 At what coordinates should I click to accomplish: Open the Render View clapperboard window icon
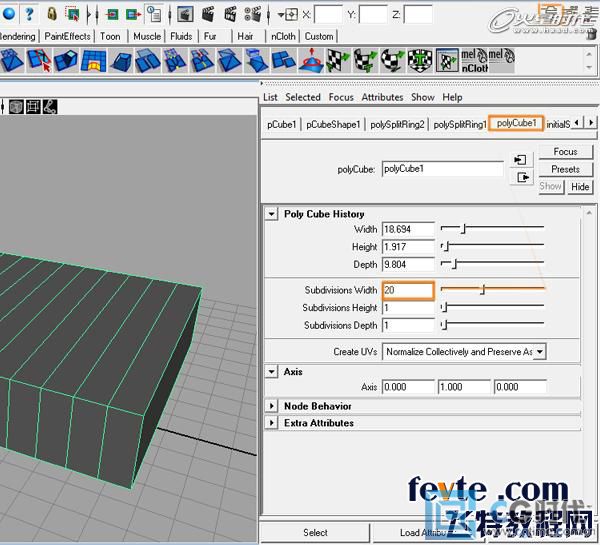tap(185, 15)
